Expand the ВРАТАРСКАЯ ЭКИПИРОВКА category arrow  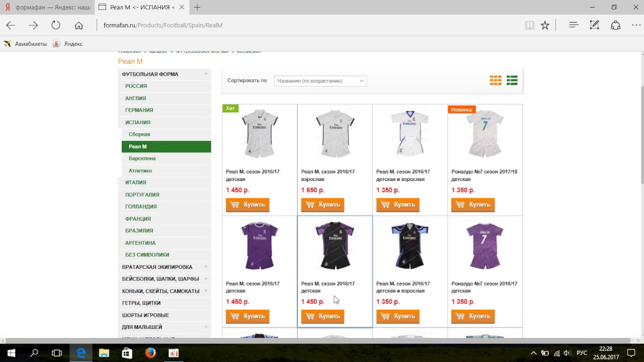(206, 267)
